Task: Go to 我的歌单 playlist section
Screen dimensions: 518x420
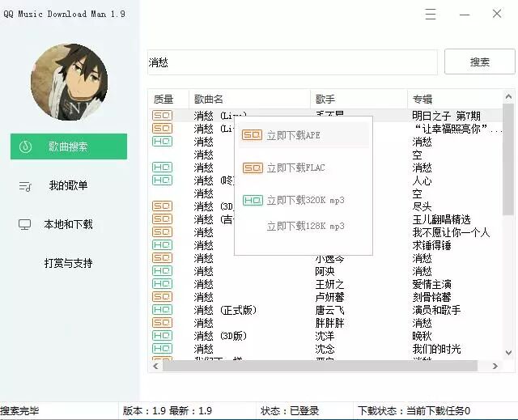Action: tap(68, 185)
